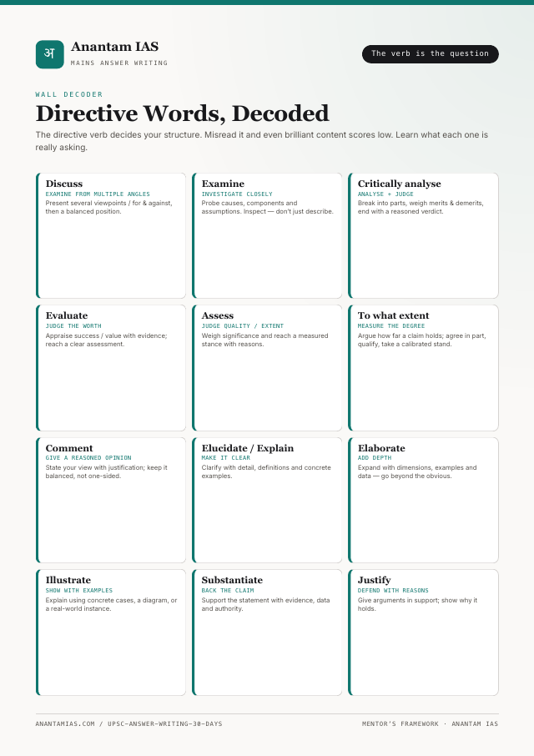This screenshot has width=534, height=756.
Task: Click 'ANALYSE + JUDGE' subtitle
Action: pyautogui.click(x=385, y=194)
